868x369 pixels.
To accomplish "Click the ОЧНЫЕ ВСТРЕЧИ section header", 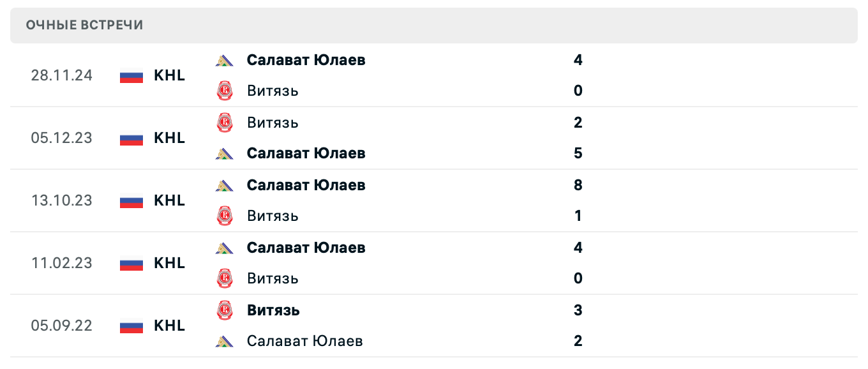I will click(x=84, y=26).
